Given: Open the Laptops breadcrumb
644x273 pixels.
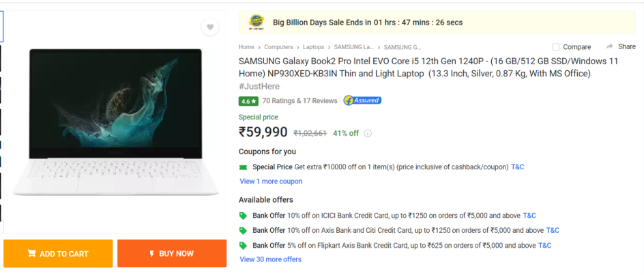Looking at the screenshot, I should click(x=313, y=47).
